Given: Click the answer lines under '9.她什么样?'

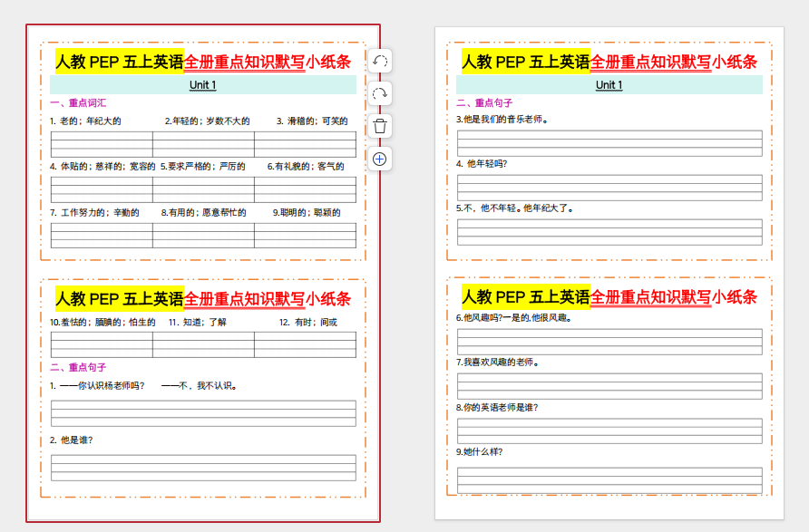Looking at the screenshot, I should pyautogui.click(x=609, y=478).
